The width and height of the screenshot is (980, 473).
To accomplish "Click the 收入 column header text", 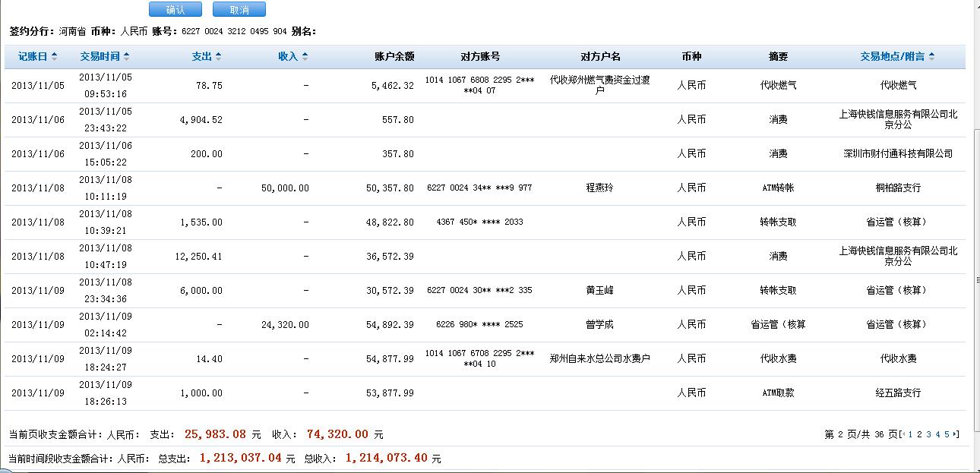I will 289,57.
